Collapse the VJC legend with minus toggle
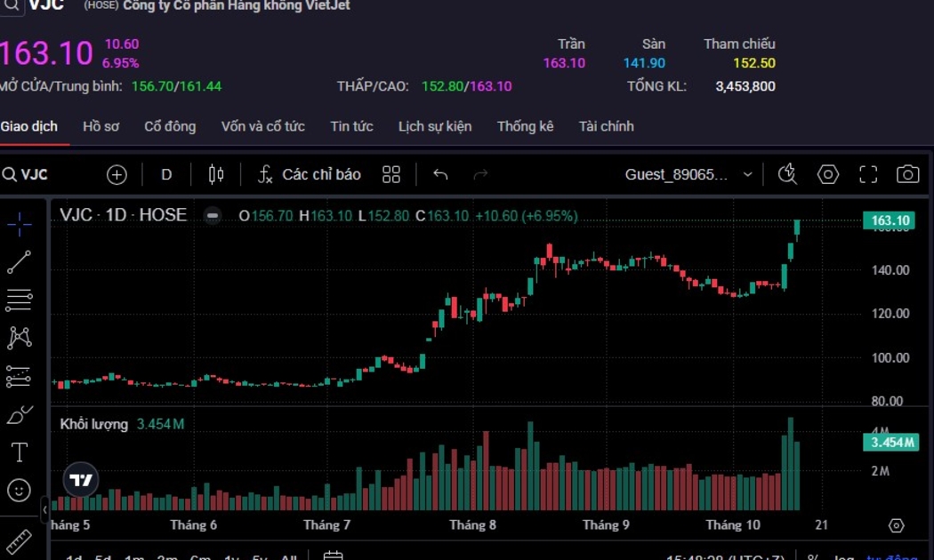 tap(212, 215)
